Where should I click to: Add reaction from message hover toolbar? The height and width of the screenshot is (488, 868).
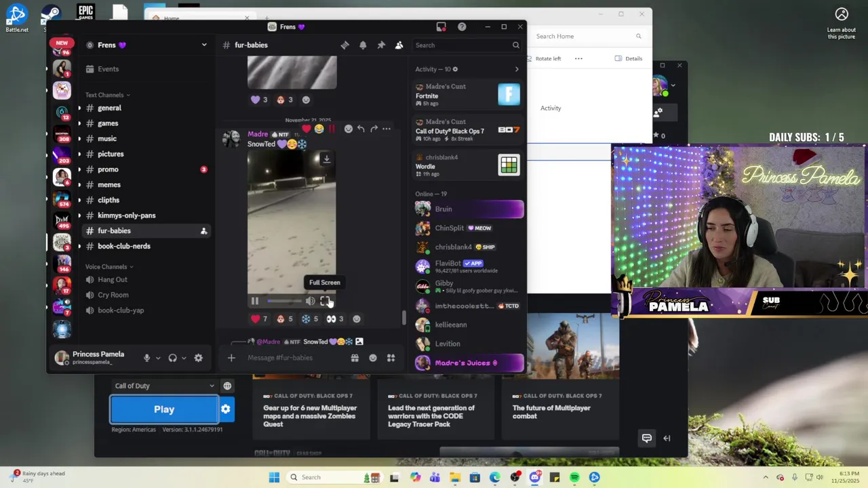click(349, 129)
